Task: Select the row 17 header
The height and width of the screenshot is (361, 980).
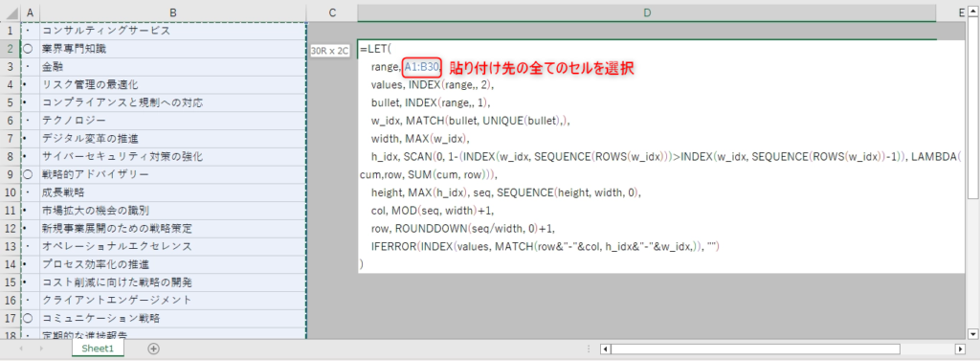Action: tap(10, 318)
